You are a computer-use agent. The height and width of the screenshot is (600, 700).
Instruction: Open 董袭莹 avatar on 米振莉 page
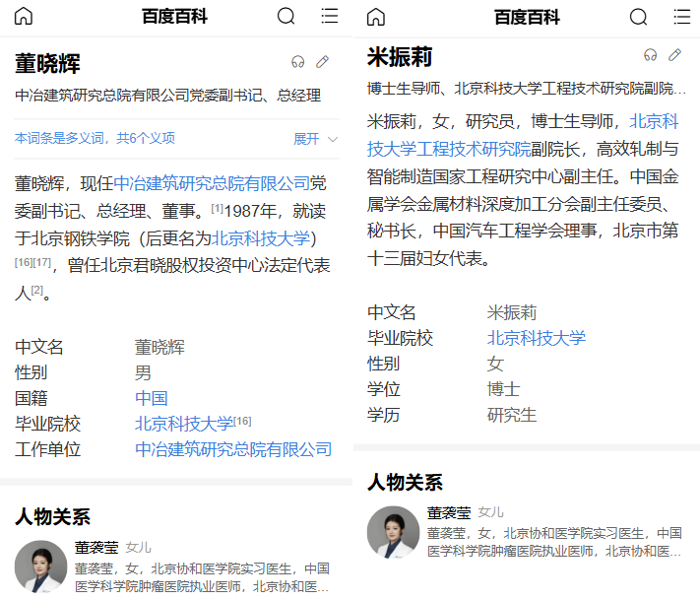pos(393,532)
